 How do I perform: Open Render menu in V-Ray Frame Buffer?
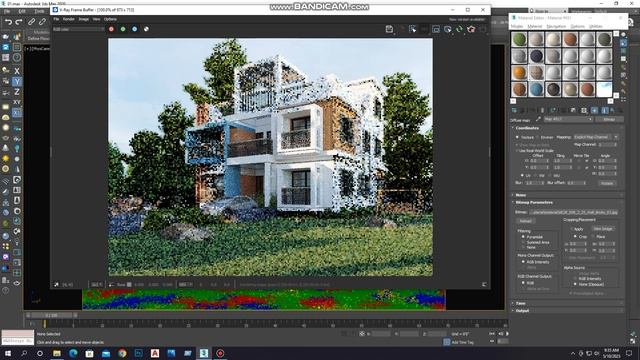click(x=69, y=19)
